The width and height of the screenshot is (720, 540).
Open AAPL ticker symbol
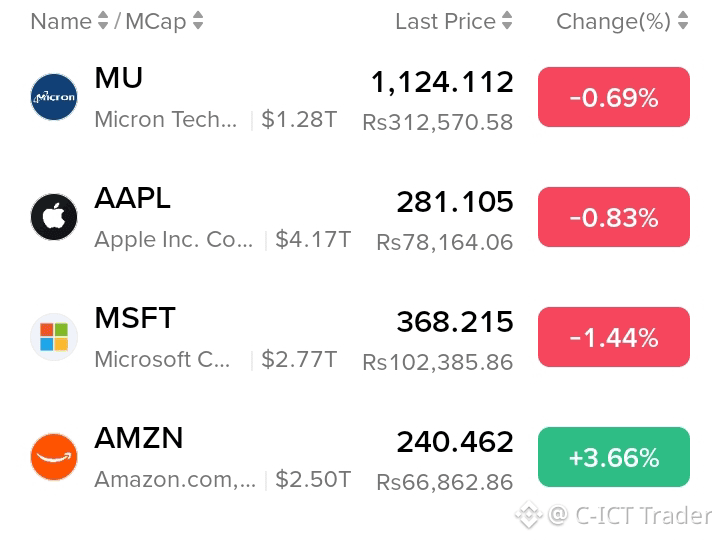point(132,198)
